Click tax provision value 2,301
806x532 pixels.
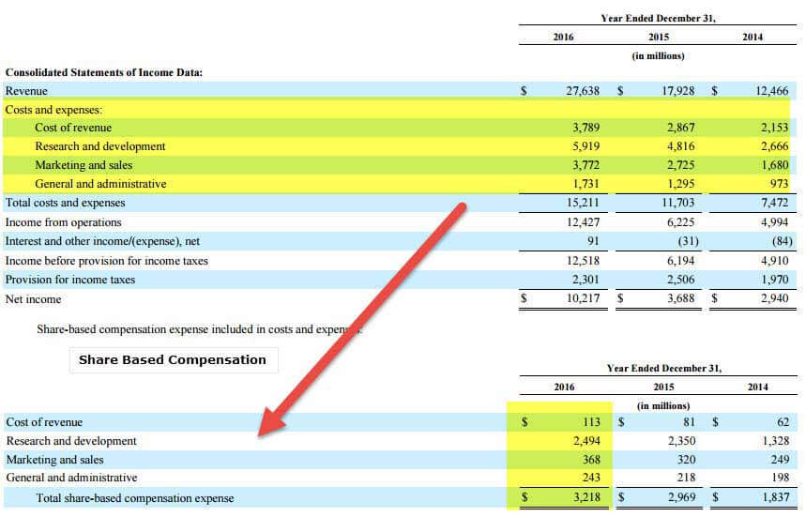[x=586, y=280]
